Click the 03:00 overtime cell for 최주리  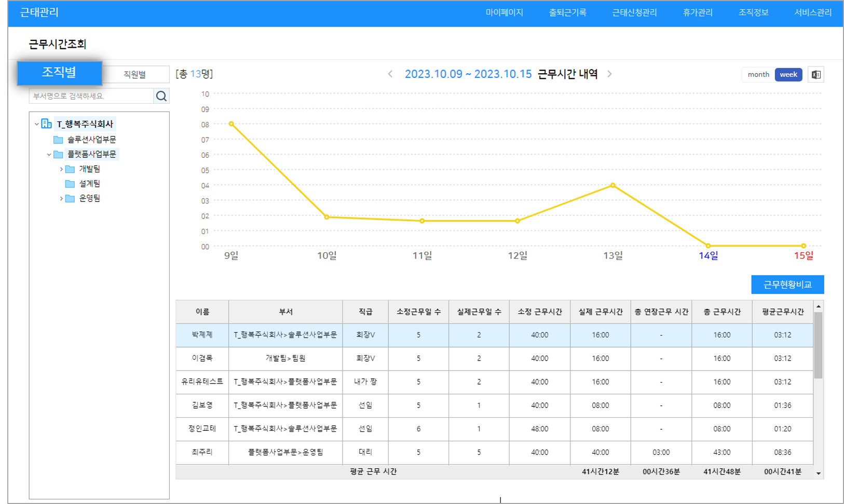click(x=661, y=453)
